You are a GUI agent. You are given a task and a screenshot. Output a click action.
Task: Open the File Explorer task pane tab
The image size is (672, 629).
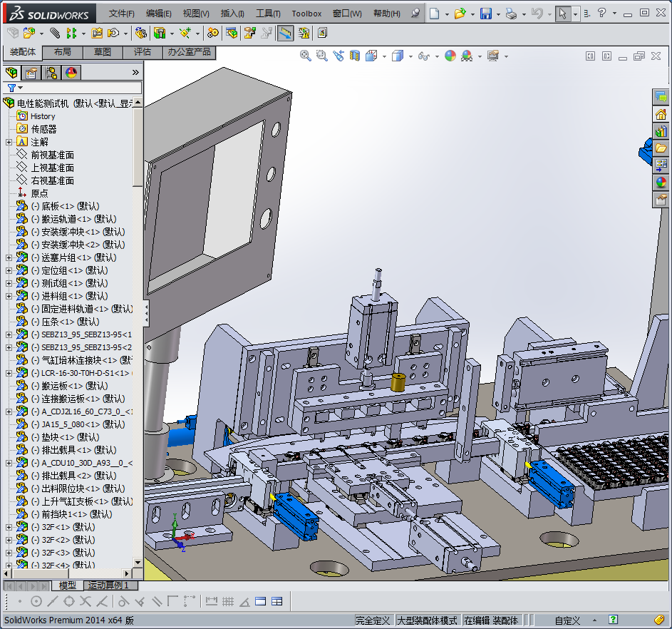pos(661,148)
